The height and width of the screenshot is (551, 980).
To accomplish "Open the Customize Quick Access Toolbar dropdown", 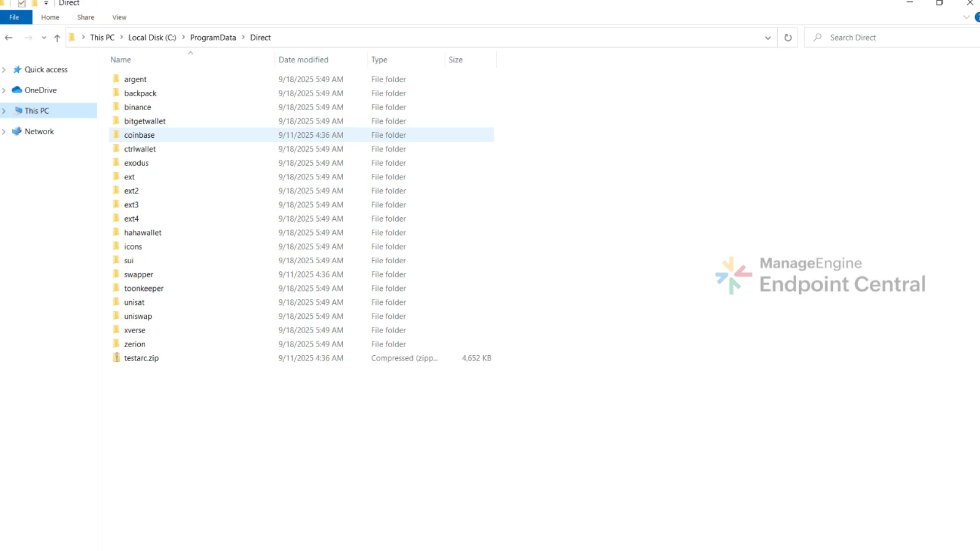I will click(x=46, y=3).
